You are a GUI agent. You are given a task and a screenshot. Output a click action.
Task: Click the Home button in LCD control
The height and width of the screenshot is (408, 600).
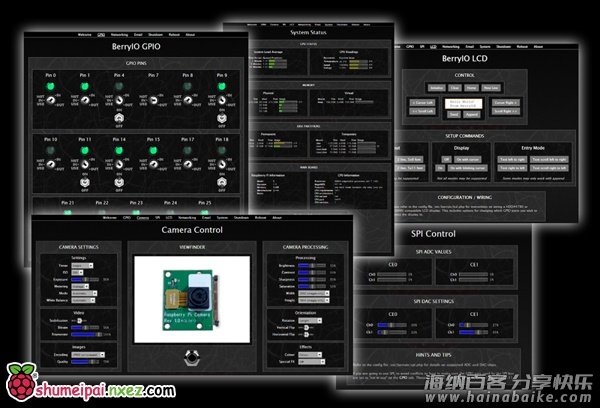(471, 88)
